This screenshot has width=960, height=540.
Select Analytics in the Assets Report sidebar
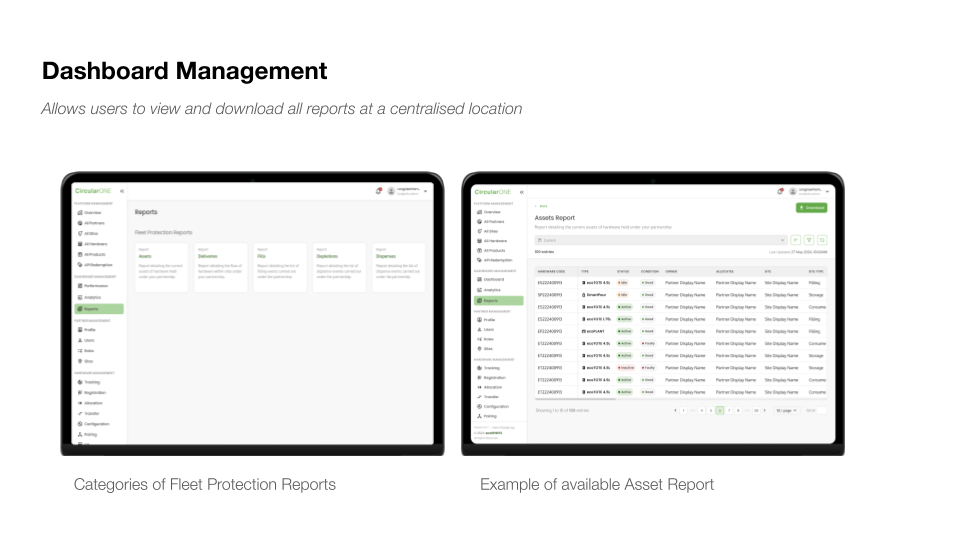tap(489, 290)
